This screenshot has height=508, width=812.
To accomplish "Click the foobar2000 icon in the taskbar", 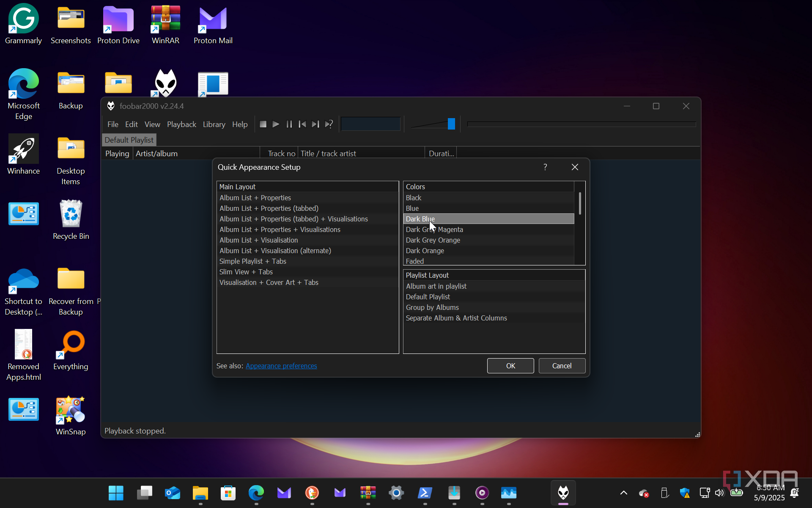I will pos(563,493).
